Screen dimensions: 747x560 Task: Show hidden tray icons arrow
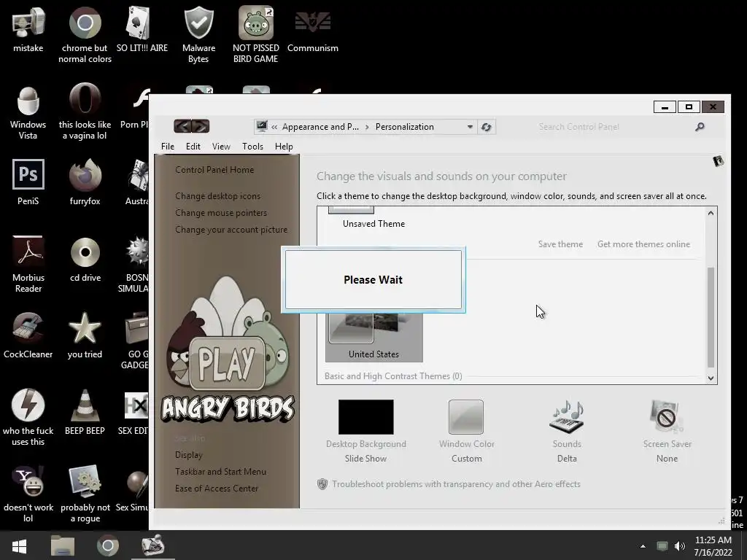tap(643, 546)
